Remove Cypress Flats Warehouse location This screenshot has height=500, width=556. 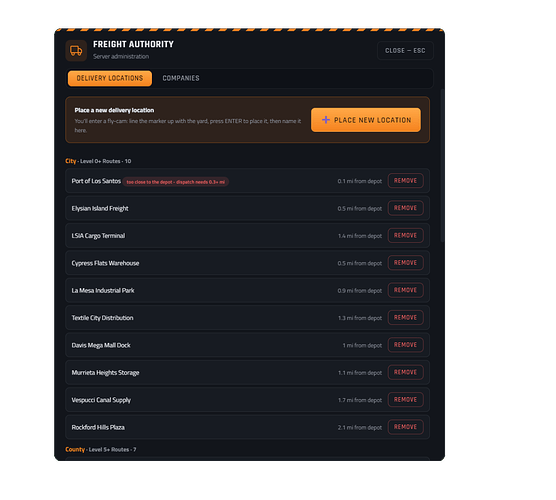[x=405, y=263]
